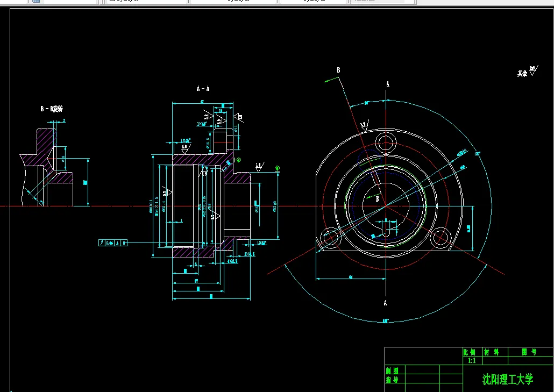Select the Ø16.5 counterbore dimension
The height and width of the screenshot is (392, 554).
[208, 143]
